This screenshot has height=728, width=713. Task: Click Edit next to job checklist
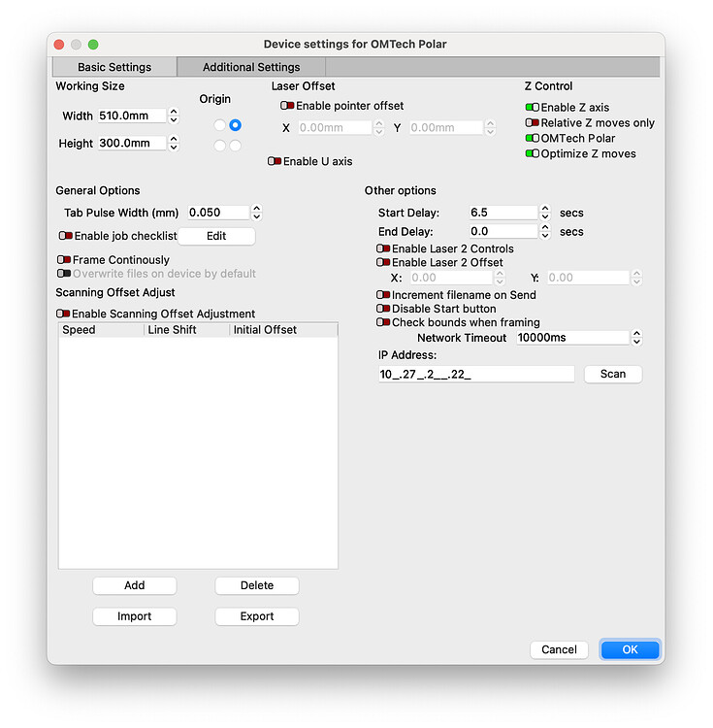(x=216, y=237)
